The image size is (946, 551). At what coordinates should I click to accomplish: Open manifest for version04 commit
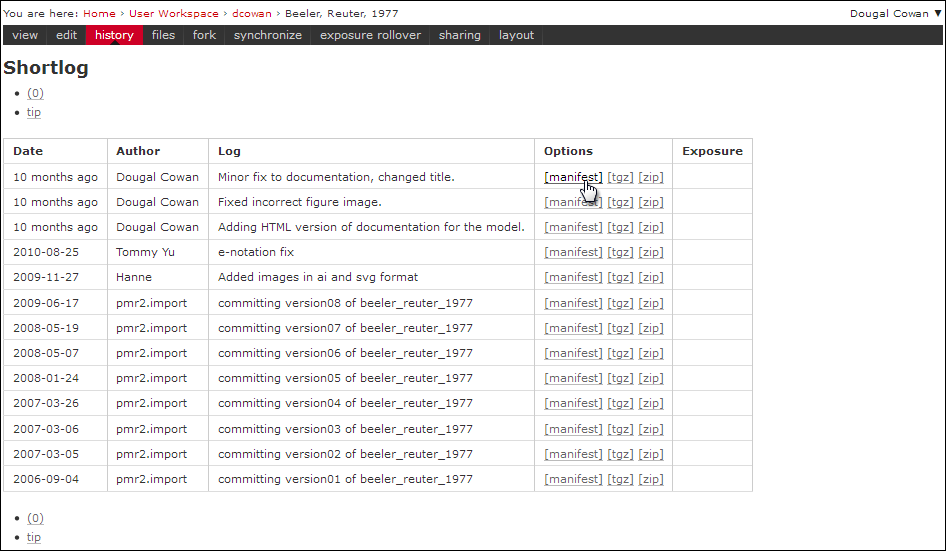pos(573,403)
